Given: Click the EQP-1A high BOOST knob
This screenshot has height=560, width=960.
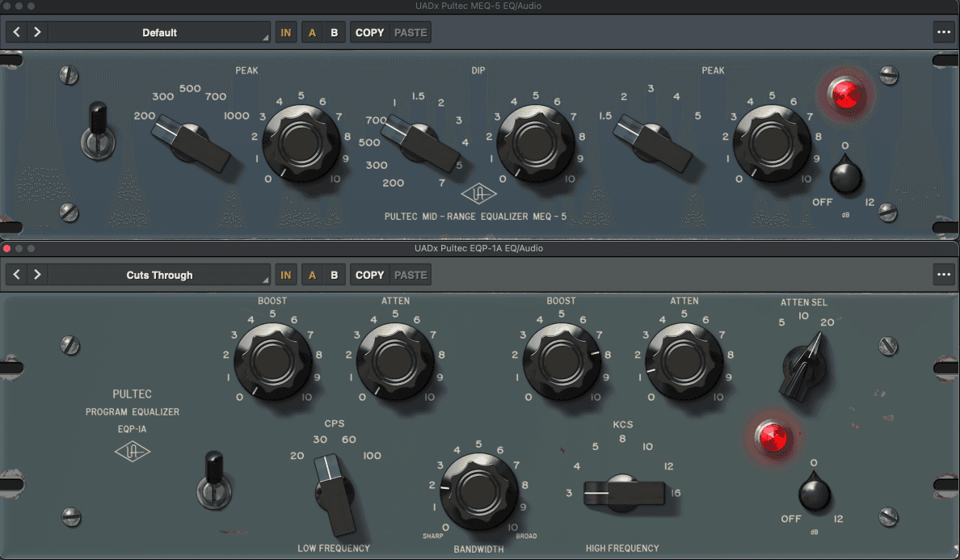Looking at the screenshot, I should coord(562,362).
